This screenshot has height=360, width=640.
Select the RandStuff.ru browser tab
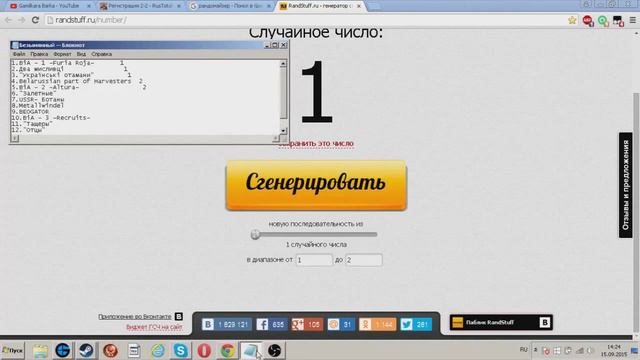pos(320,6)
